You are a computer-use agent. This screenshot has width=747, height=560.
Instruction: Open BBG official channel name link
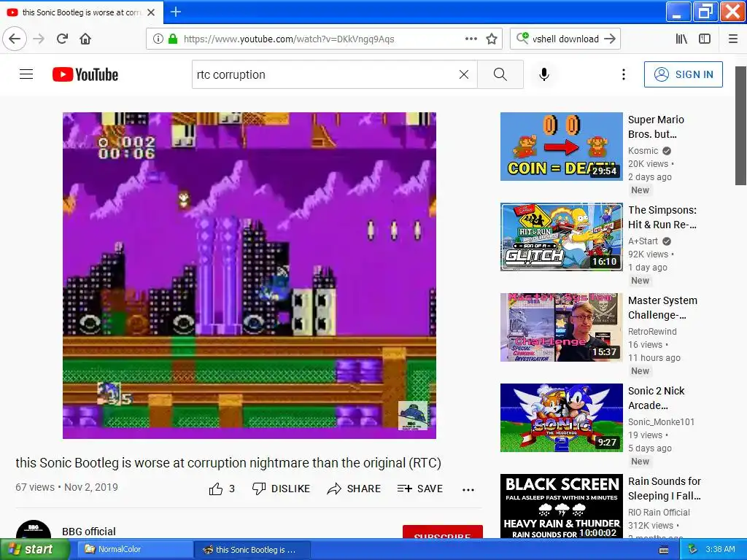88,532
